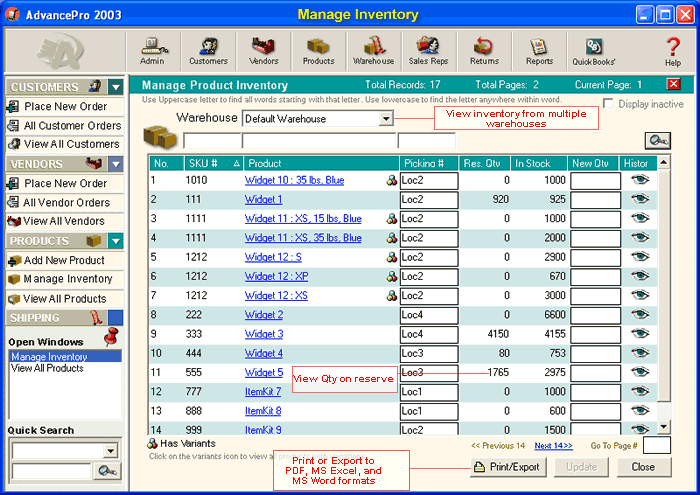Screen dimensions: 700x495
Task: Click variants icon for Widget 12 : XS
Action: (x=392, y=295)
